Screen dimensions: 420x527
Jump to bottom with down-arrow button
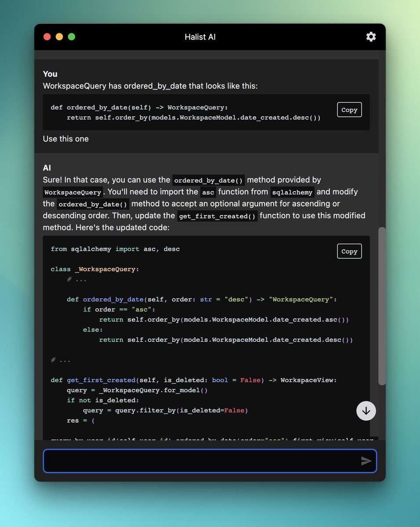[366, 411]
